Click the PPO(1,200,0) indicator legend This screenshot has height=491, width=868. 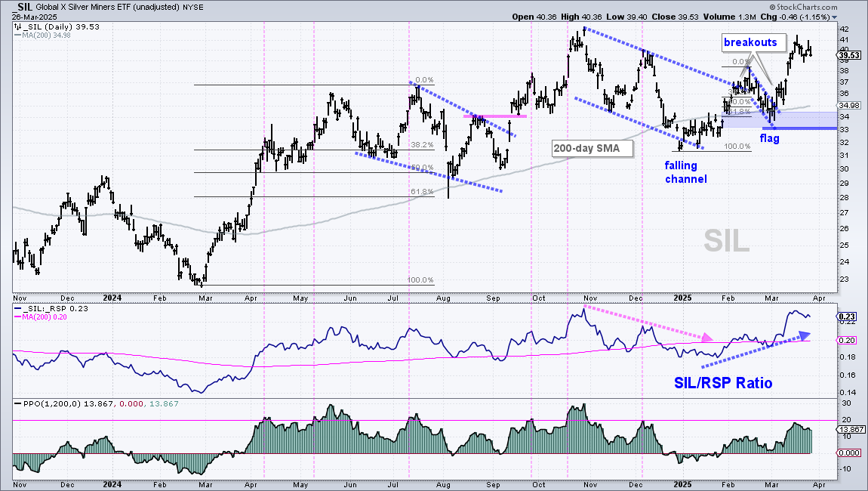tap(97, 404)
